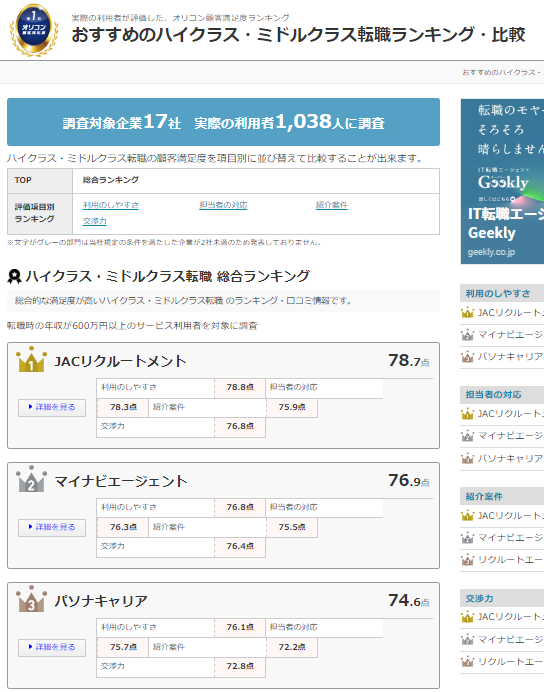The image size is (544, 692).
Task: Click the silver crown icon for rank 2
Action: [31, 479]
